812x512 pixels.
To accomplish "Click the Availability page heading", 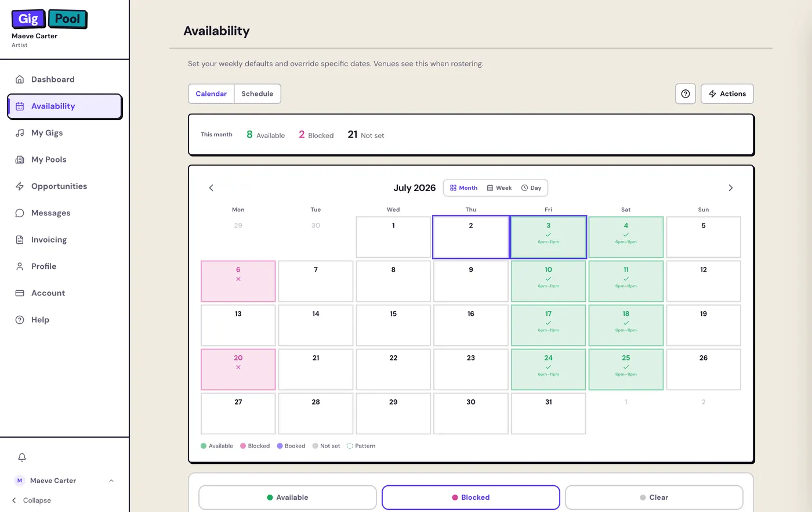I will (x=216, y=31).
